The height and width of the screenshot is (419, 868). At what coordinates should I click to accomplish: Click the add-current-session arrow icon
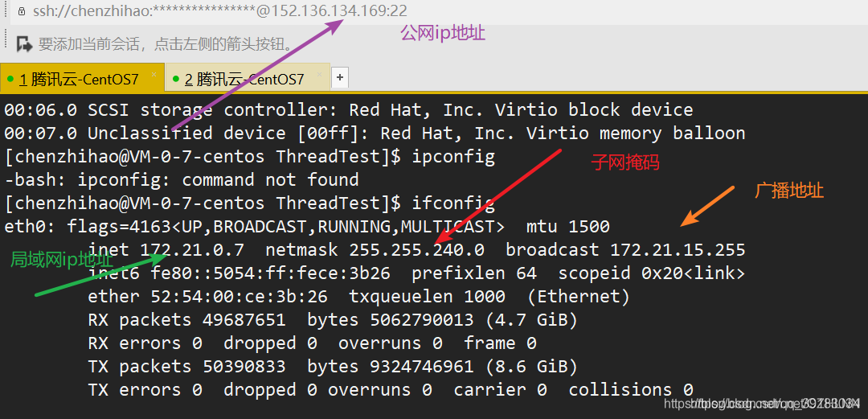pos(24,43)
